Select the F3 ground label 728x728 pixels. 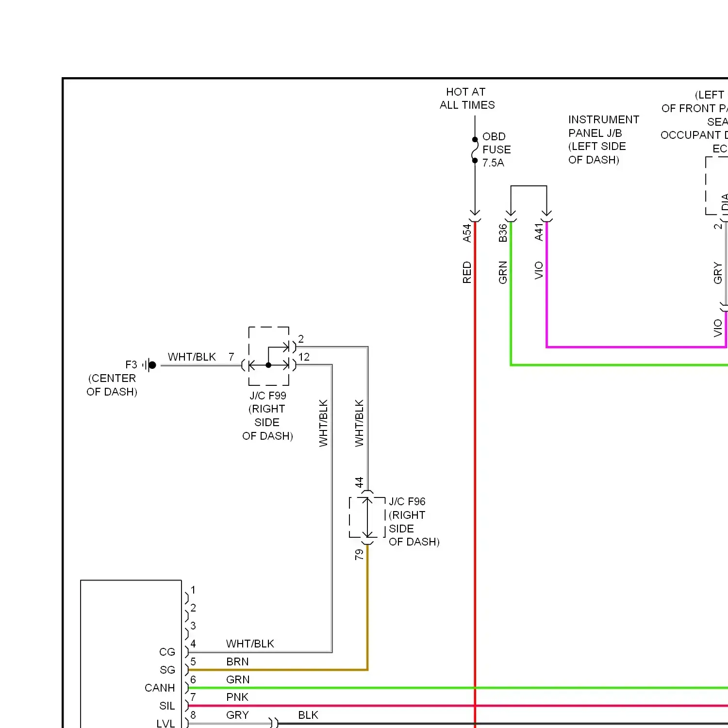point(132,364)
